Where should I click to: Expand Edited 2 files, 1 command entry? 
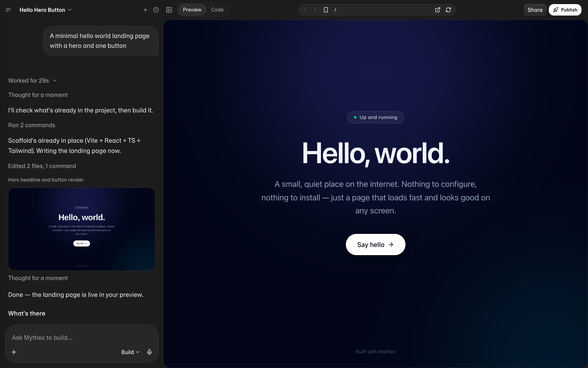click(x=42, y=166)
